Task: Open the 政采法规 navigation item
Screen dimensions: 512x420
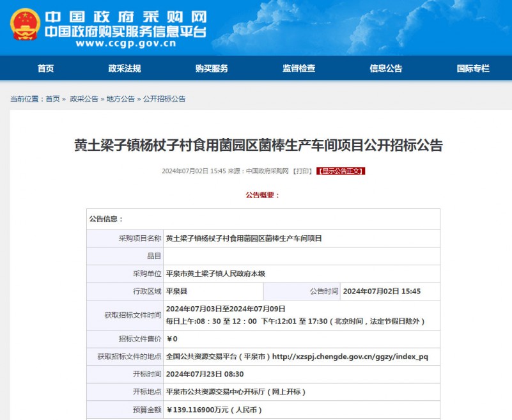Action: (125, 68)
